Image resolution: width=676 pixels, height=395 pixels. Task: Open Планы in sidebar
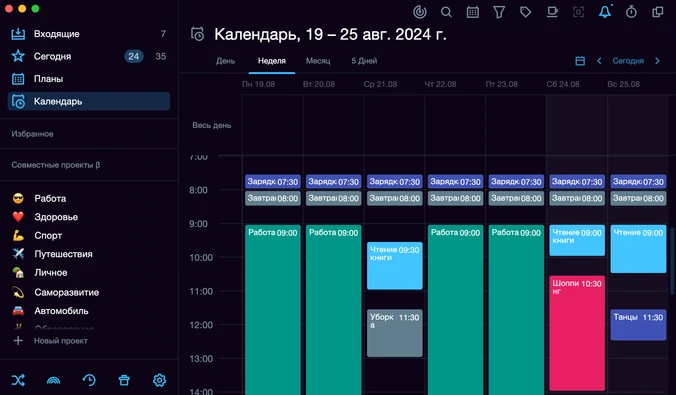pyautogui.click(x=88, y=78)
